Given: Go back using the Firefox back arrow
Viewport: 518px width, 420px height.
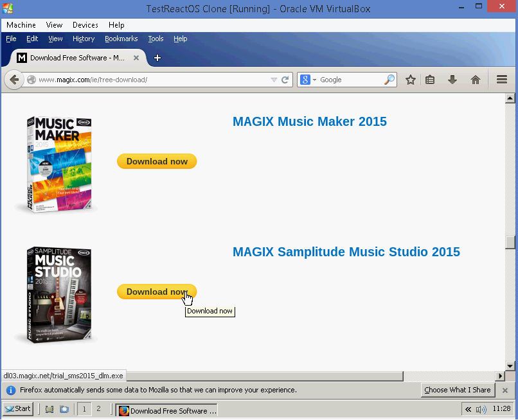Looking at the screenshot, I should (x=14, y=80).
